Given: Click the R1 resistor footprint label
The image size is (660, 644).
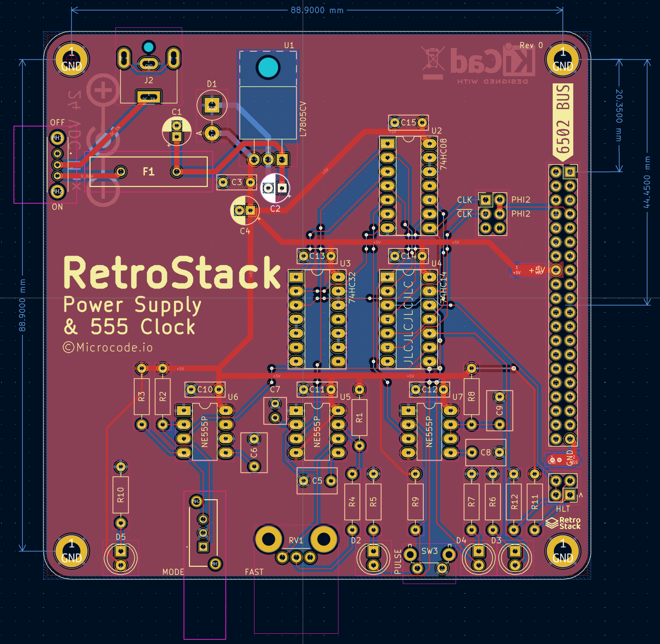Looking at the screenshot, I should coord(359,418).
